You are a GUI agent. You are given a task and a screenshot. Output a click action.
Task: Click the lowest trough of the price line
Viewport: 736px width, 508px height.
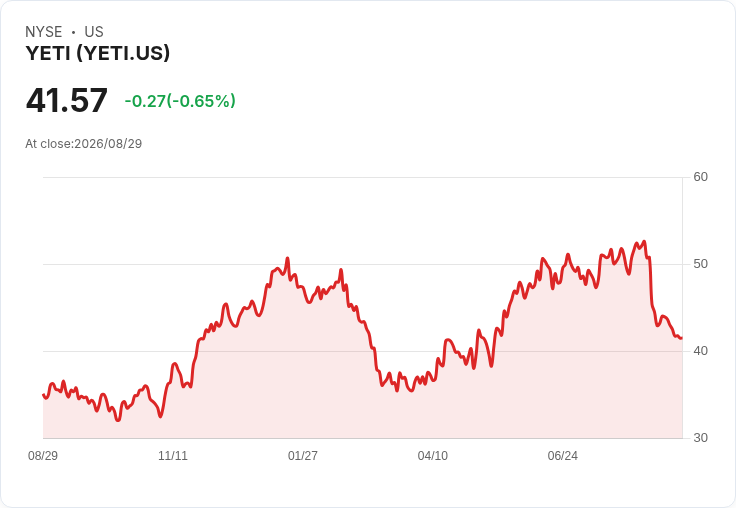pyautogui.click(x=118, y=420)
